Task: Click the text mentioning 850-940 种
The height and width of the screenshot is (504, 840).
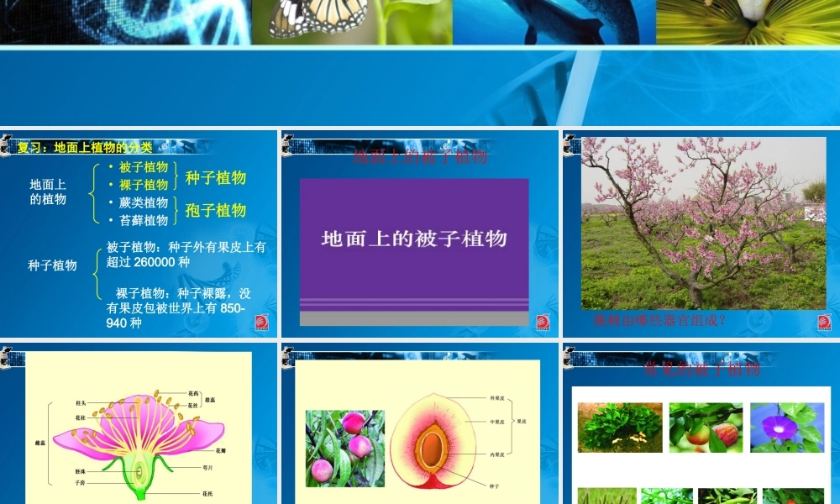Action: point(178,308)
